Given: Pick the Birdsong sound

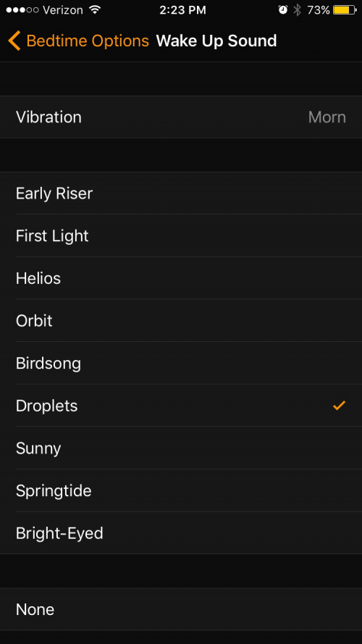Looking at the screenshot, I should [x=181, y=363].
